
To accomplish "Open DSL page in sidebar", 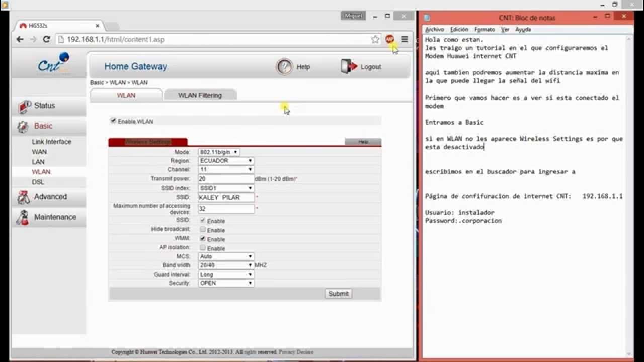I will pos(38,182).
